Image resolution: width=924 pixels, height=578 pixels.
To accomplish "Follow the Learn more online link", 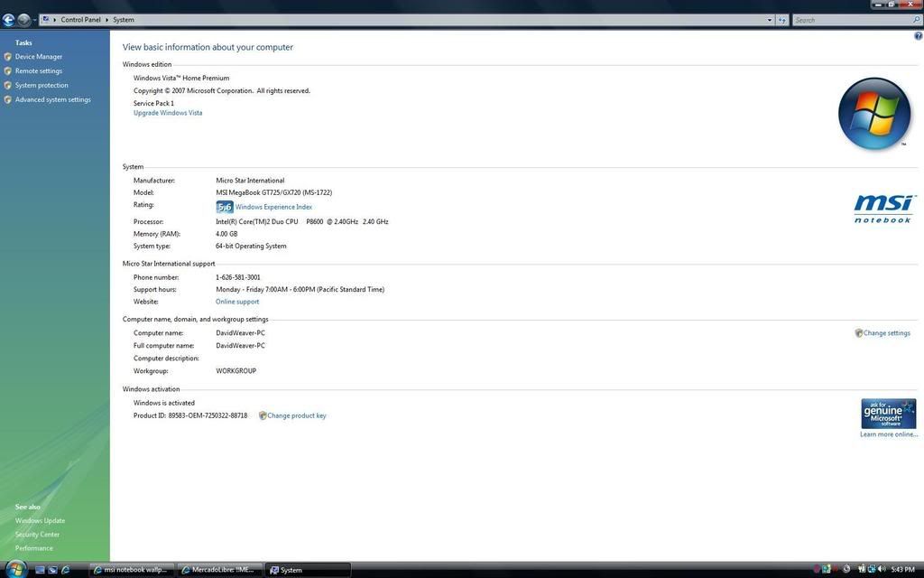I will [889, 434].
